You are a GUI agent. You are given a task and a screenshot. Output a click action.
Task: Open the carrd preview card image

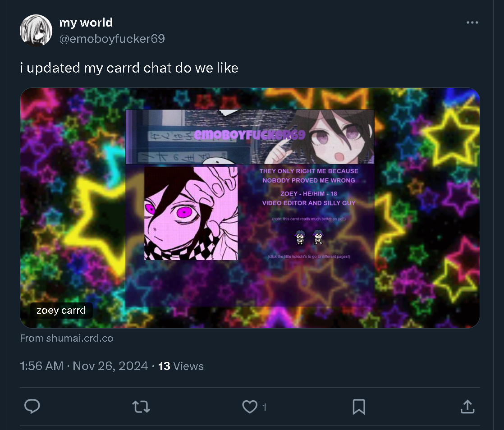point(250,208)
